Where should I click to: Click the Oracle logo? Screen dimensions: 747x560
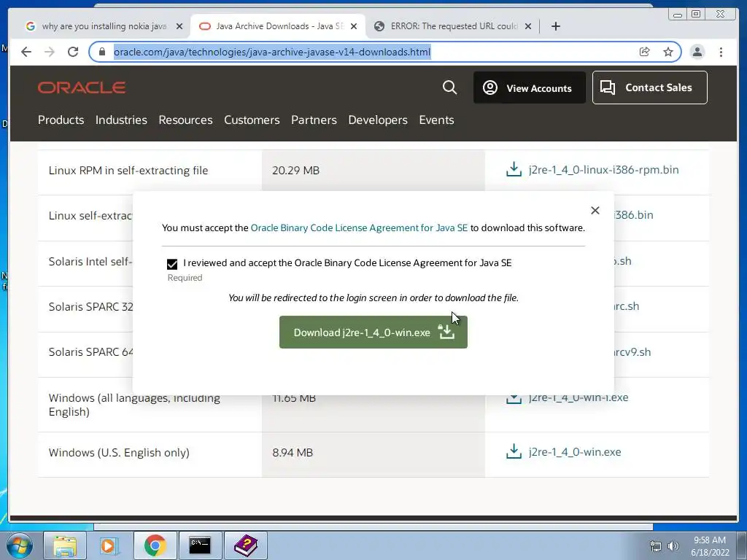point(82,87)
